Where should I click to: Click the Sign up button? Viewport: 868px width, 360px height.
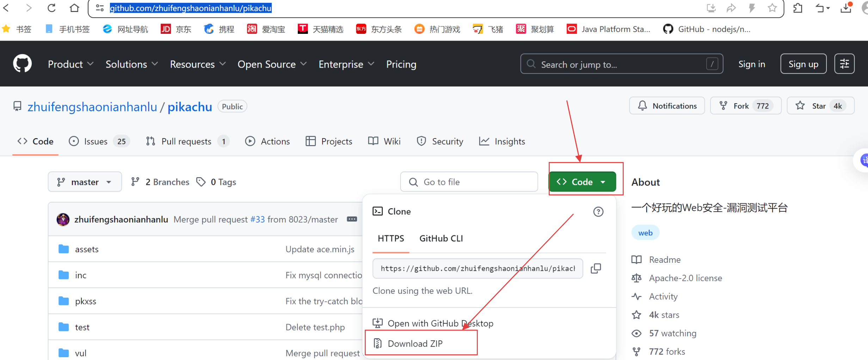[803, 64]
